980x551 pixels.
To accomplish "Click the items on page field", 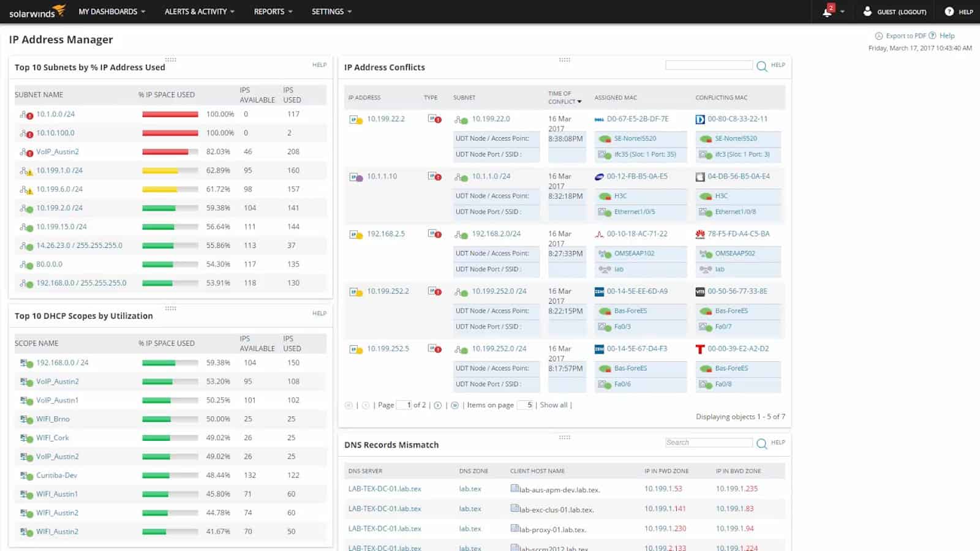I will [x=526, y=405].
